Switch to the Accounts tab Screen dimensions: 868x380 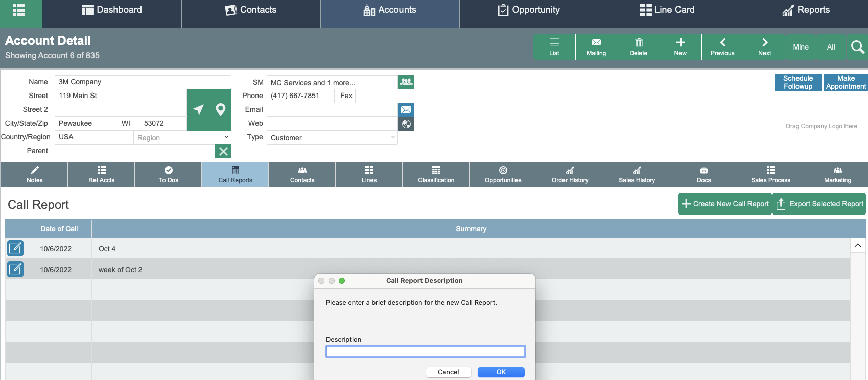(390, 10)
